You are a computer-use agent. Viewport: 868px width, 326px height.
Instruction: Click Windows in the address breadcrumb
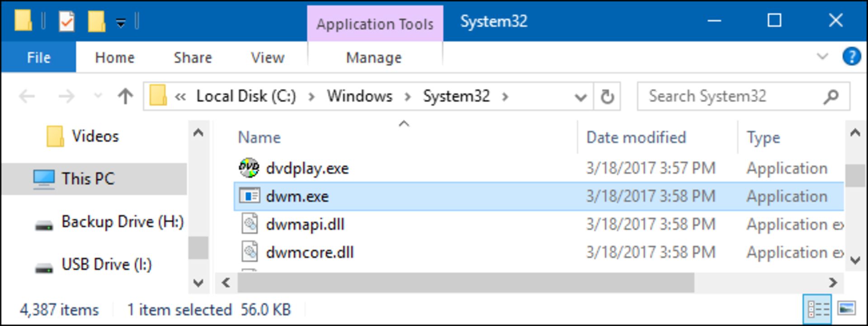click(x=360, y=96)
